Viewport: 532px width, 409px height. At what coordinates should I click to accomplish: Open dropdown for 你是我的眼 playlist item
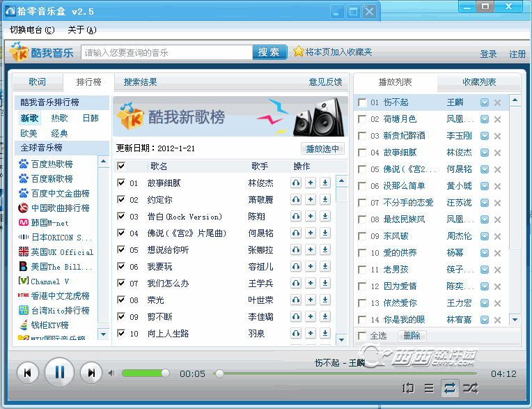(x=485, y=320)
